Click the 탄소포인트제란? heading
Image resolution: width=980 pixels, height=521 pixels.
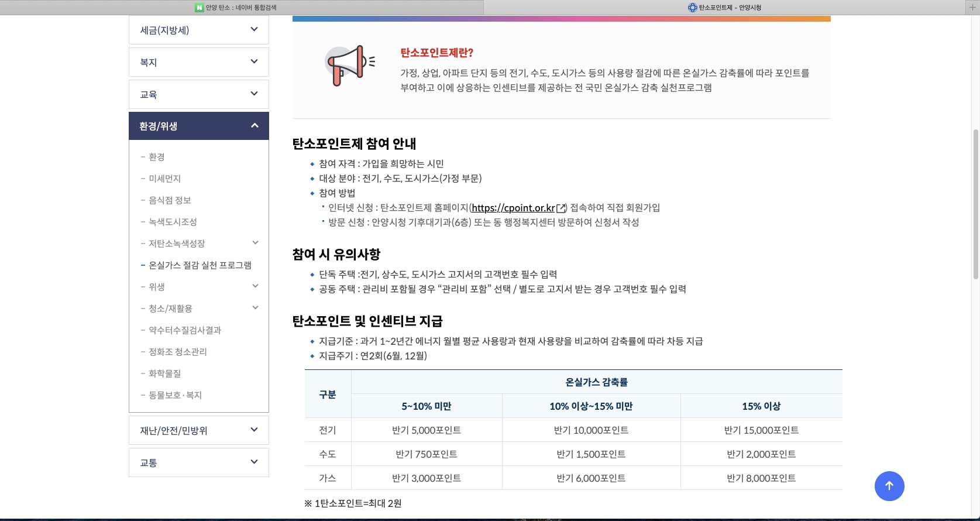pos(436,53)
